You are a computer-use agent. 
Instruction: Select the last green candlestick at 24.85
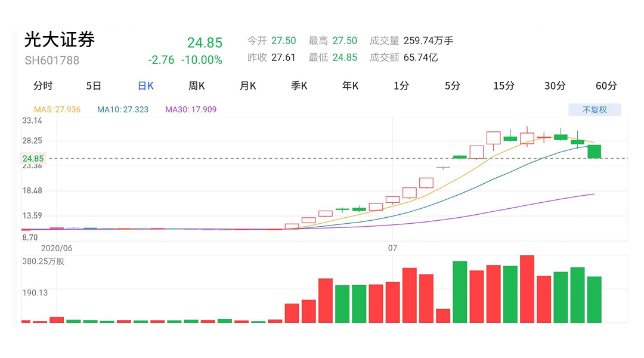(595, 152)
